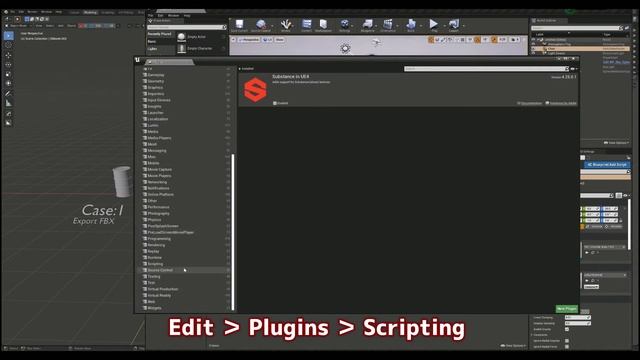
Task: Open the Window menu in Unreal
Action: pos(173,16)
